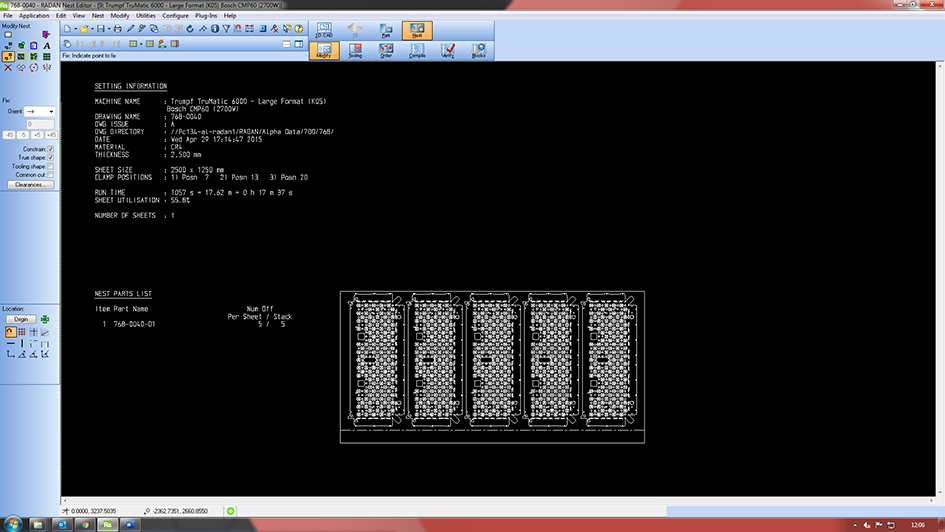This screenshot has height=532, width=945.
Task: Click the -45 rotate angle button
Action: 9,135
